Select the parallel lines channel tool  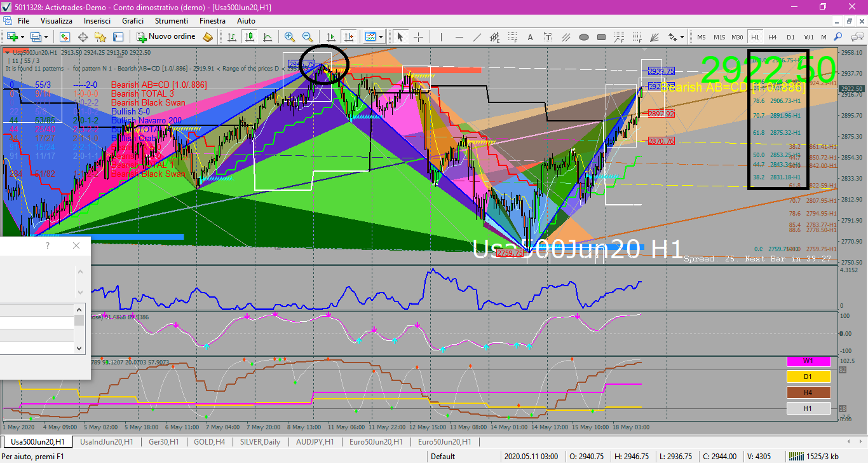click(566, 37)
